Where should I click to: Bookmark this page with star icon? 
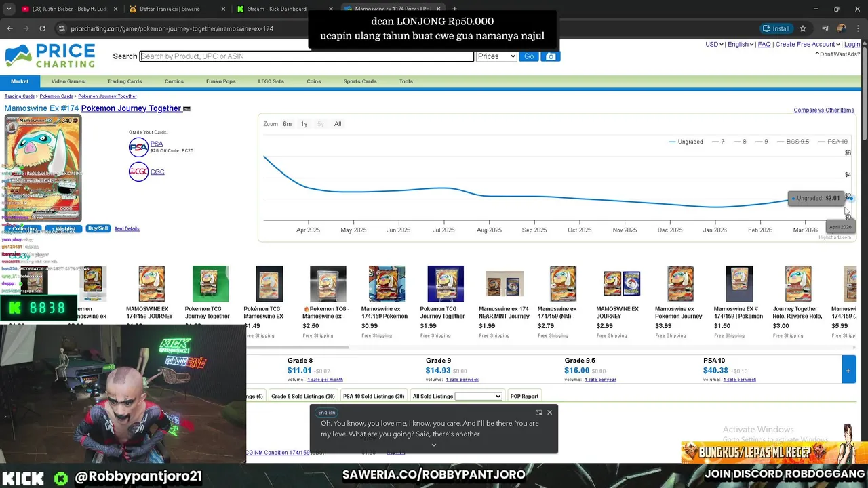803,28
